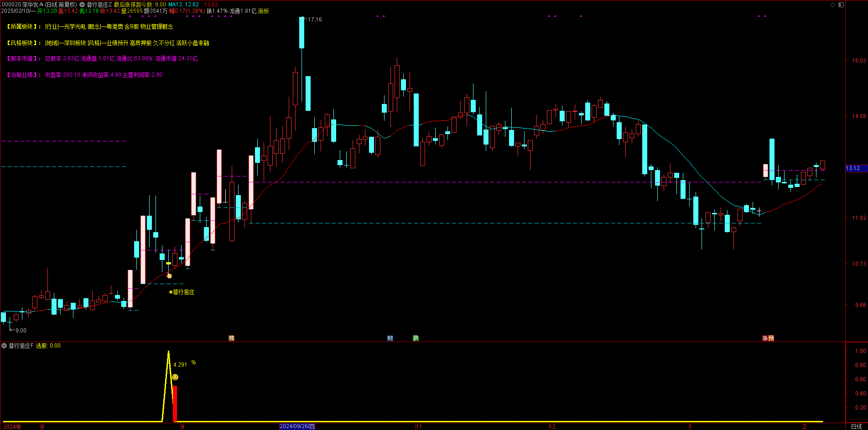Click the MA13: 12.82 indicator value
This screenshot has width=868, height=430.
(184, 5)
